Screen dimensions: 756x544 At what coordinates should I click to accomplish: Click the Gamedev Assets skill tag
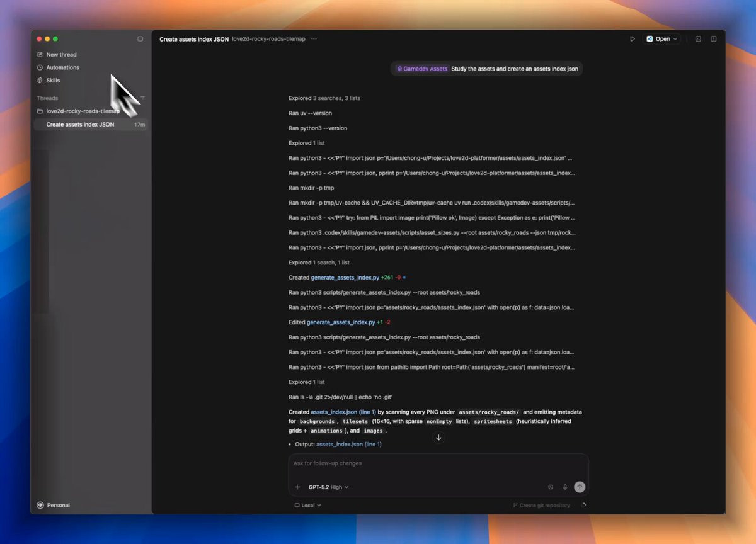coord(422,69)
